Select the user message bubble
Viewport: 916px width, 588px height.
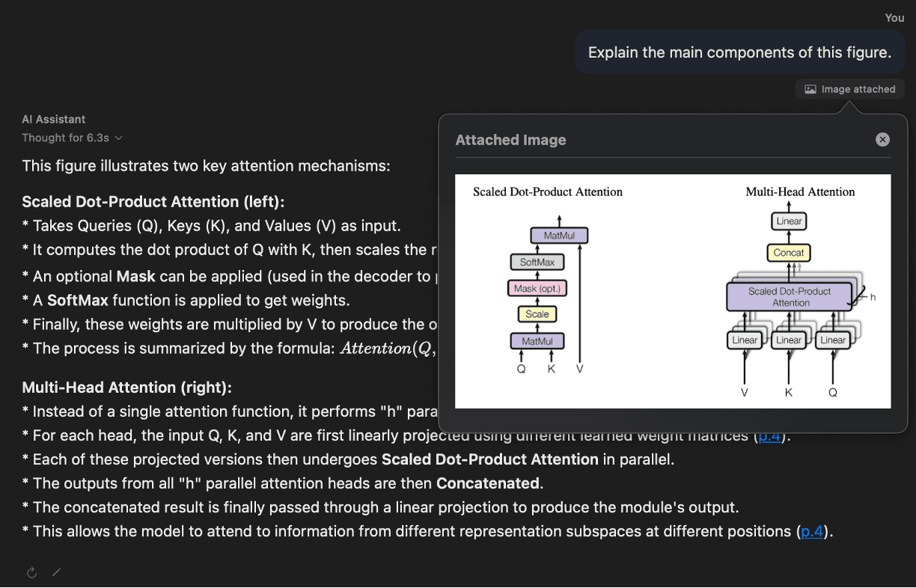(x=739, y=52)
